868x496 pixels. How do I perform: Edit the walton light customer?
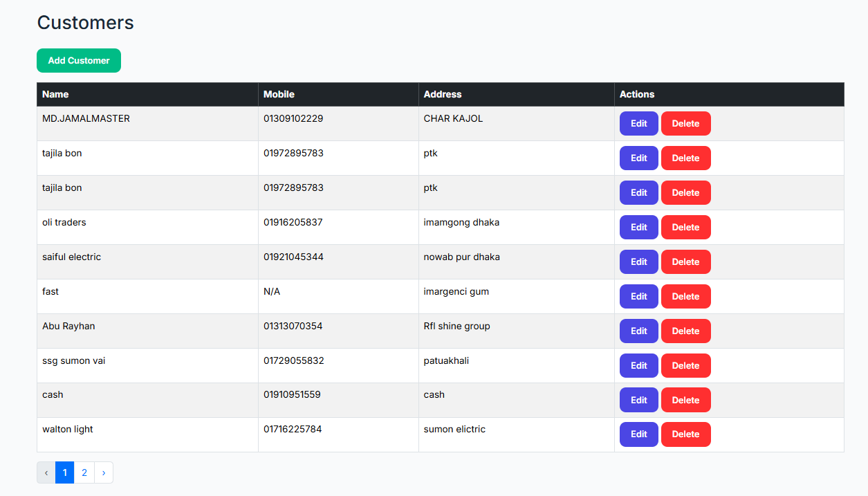638,434
